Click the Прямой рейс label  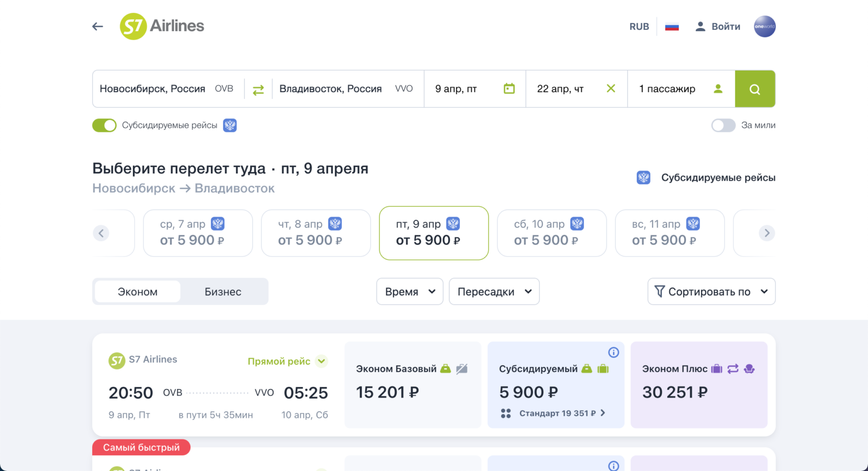[279, 361]
